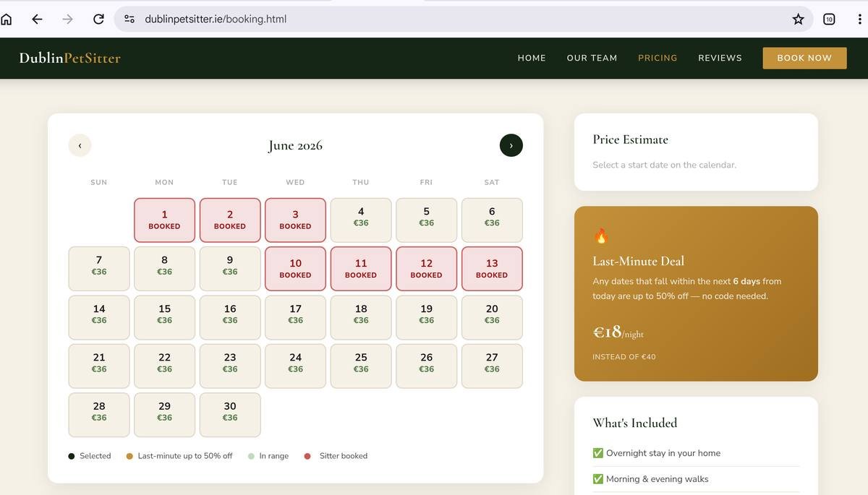Choose June 15 as start date
The width and height of the screenshot is (868, 495).
pos(164,317)
